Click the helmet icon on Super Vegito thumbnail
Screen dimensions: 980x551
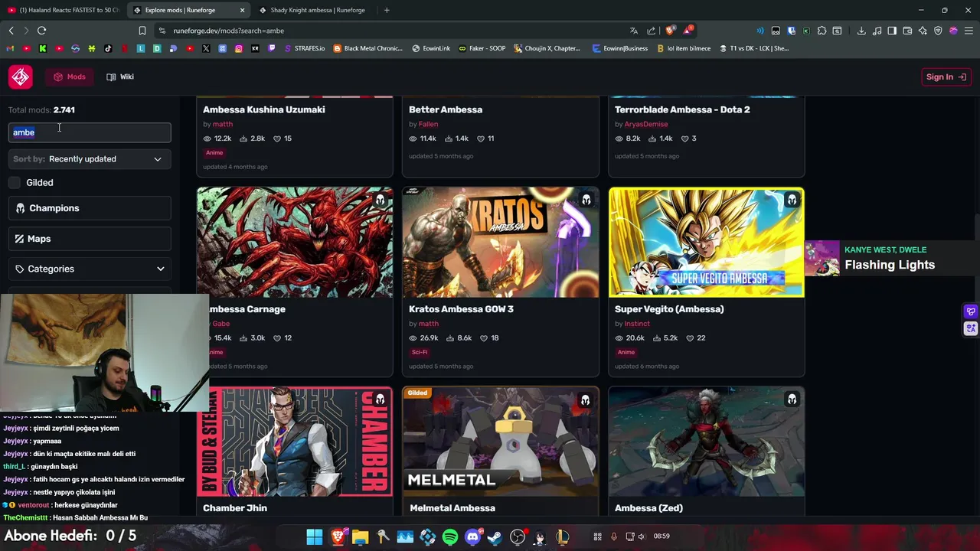click(792, 200)
